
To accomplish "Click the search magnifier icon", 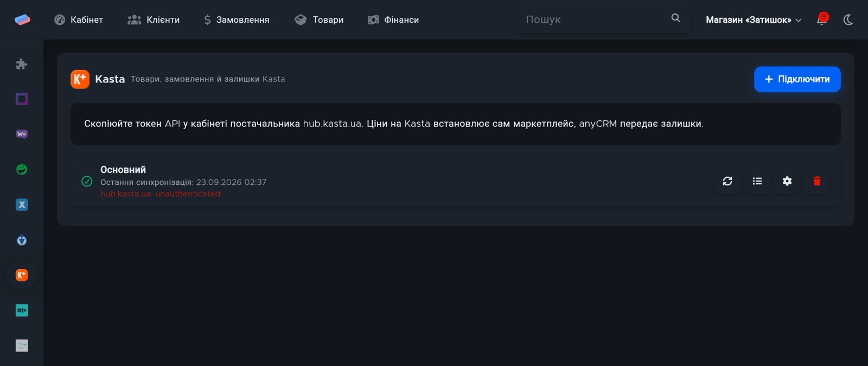I will [675, 18].
